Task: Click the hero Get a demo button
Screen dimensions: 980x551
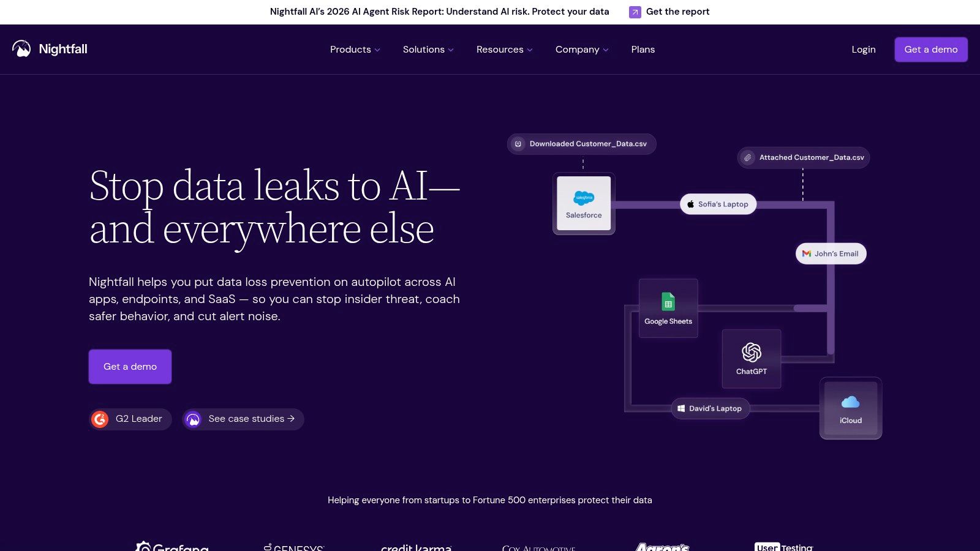Action: [x=130, y=367]
